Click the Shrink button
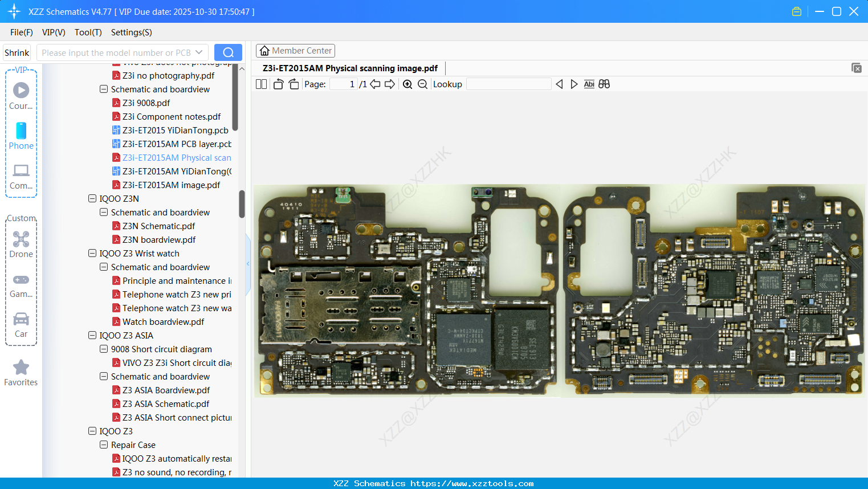Screen dimensions: 868x489 [x=17, y=52]
